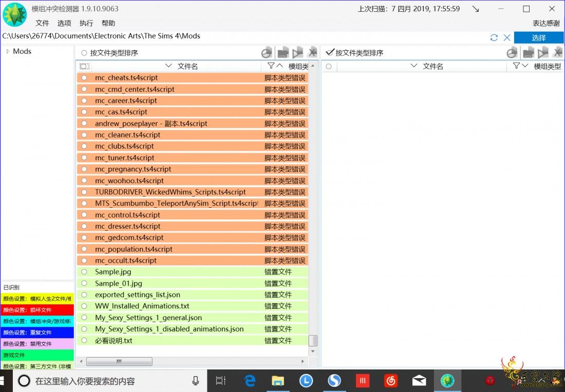Click the folder move icon in right pane toolbar
Image resolution: width=565 pixels, height=392 pixels.
coord(528,53)
